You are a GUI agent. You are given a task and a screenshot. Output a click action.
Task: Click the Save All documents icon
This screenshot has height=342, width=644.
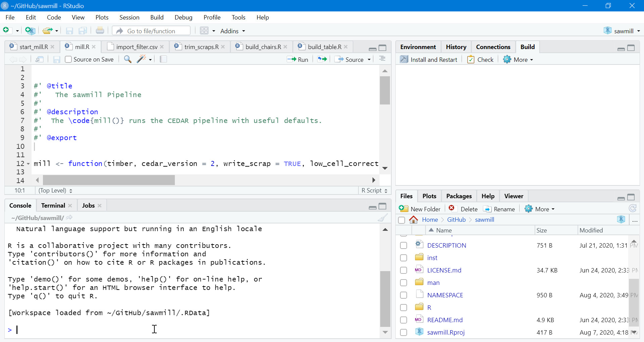[83, 31]
